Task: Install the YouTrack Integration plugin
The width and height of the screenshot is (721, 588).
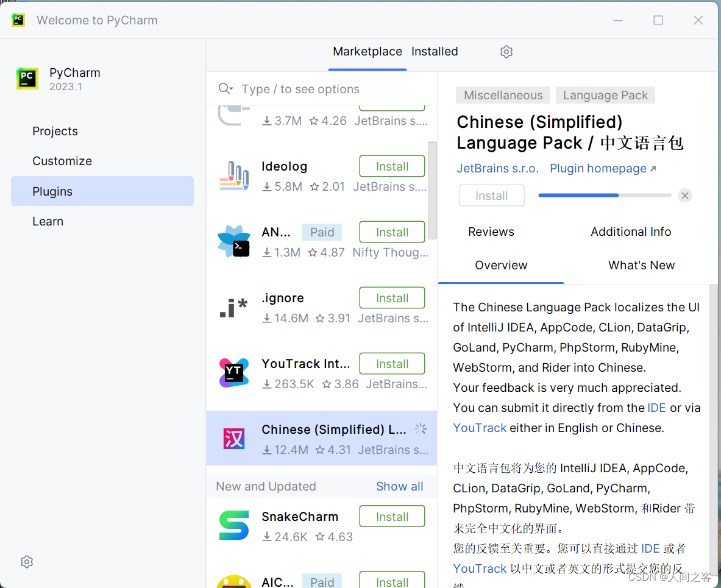Action: 392,364
